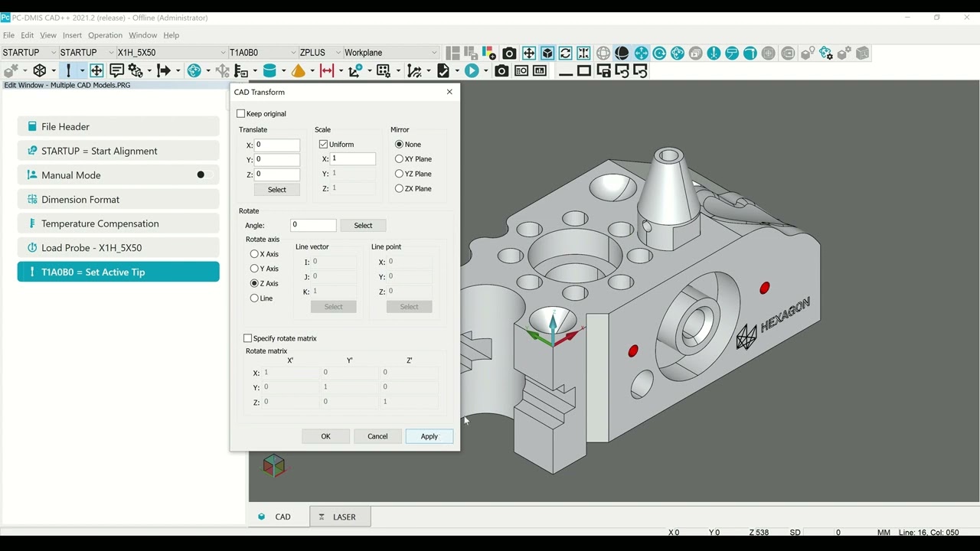Uncheck the Uniform scale checkbox
The height and width of the screenshot is (551, 980).
tap(324, 145)
